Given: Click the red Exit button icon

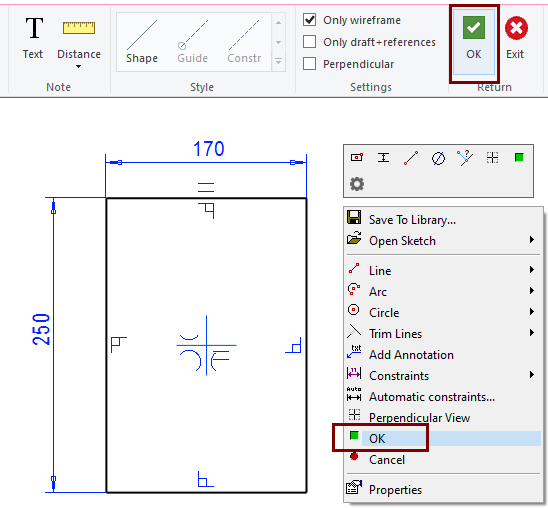Looking at the screenshot, I should [516, 28].
